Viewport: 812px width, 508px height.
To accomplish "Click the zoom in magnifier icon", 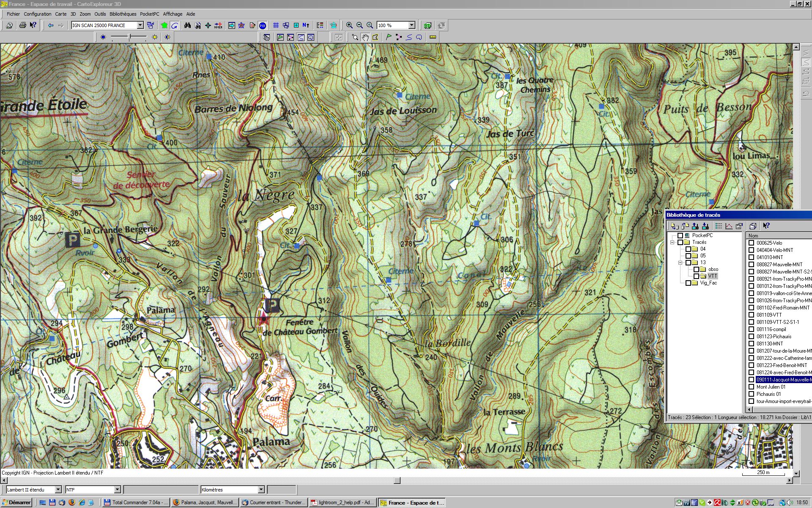I will tap(349, 25).
